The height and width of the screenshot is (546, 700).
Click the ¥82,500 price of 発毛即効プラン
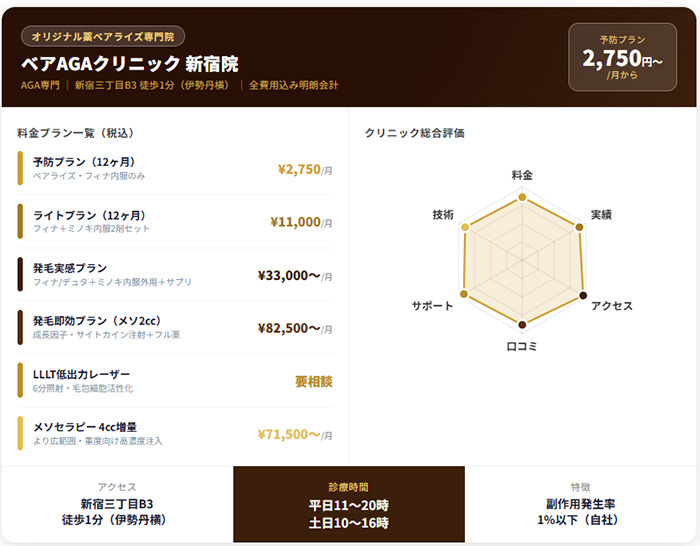(294, 328)
